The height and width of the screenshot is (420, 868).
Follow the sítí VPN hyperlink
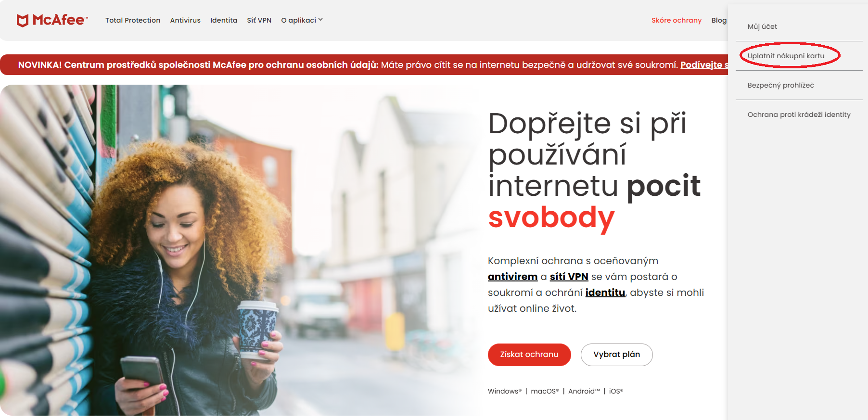tap(569, 277)
